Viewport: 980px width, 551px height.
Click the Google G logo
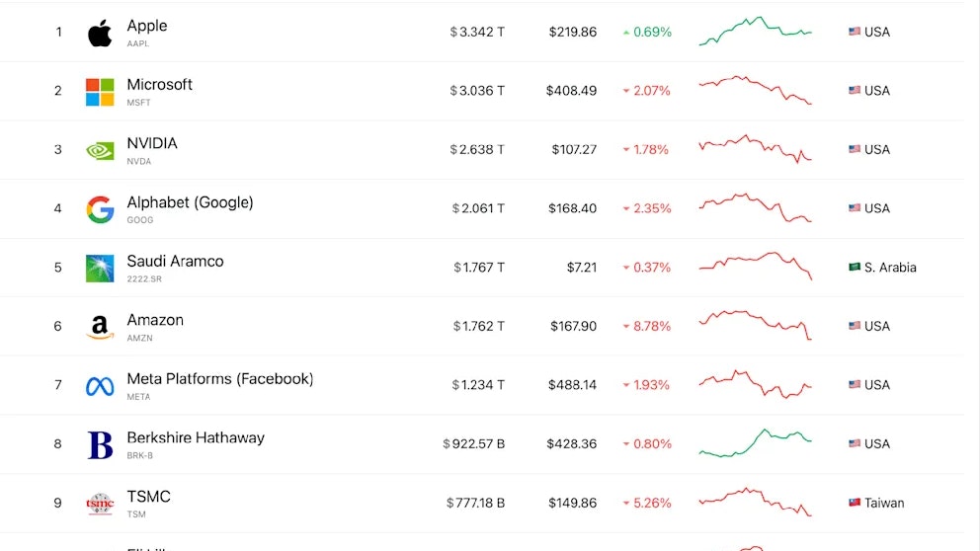[100, 209]
